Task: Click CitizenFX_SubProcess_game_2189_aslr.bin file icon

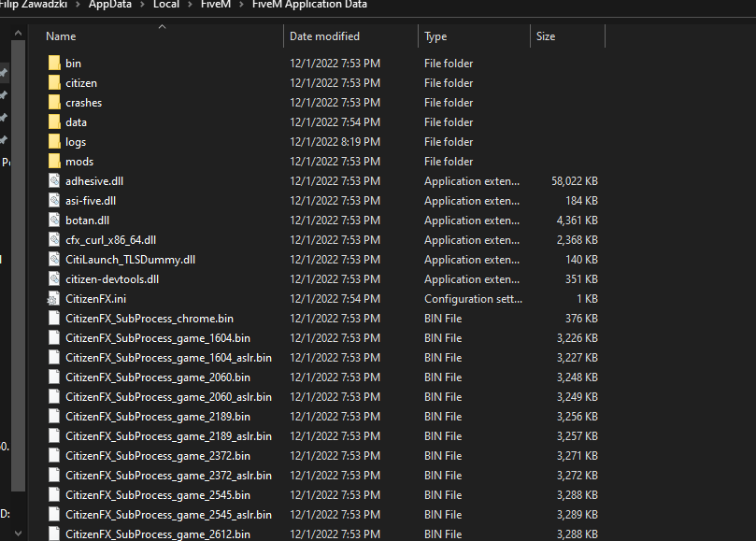Action: (54, 436)
